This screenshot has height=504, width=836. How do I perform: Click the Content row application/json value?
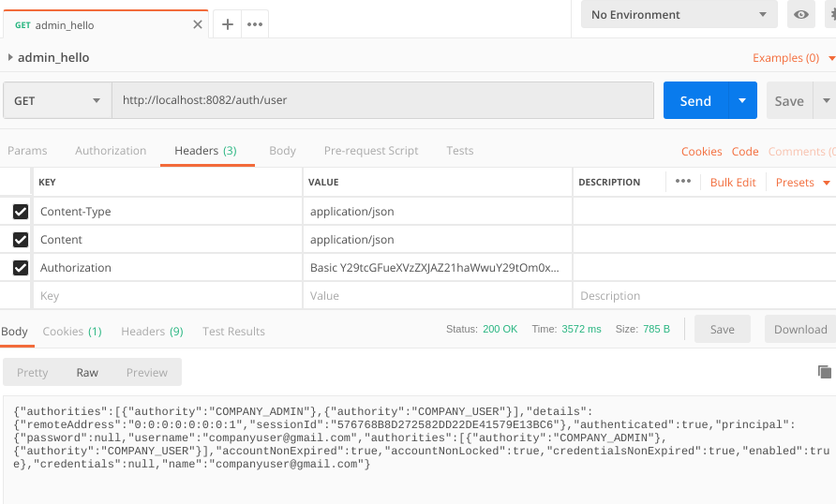438,240
